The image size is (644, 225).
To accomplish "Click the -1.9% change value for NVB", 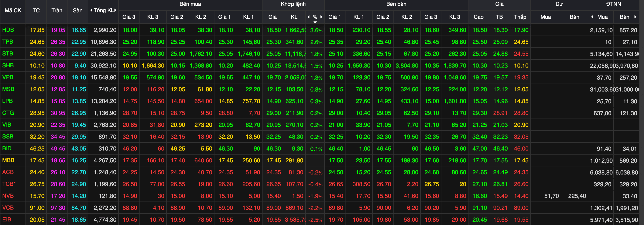I will [x=315, y=196].
